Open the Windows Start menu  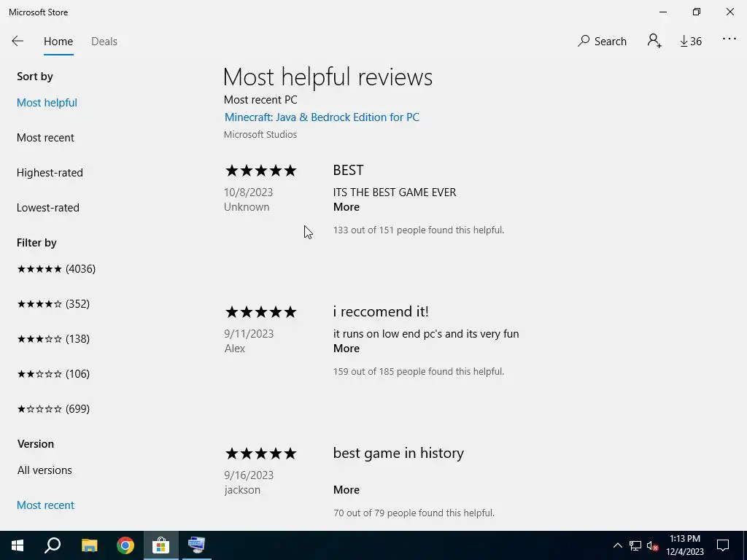pyautogui.click(x=18, y=545)
